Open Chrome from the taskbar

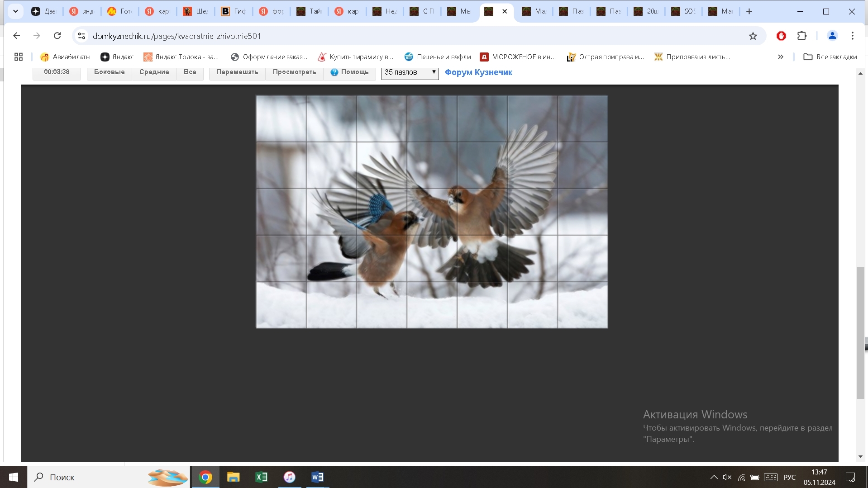click(x=205, y=477)
